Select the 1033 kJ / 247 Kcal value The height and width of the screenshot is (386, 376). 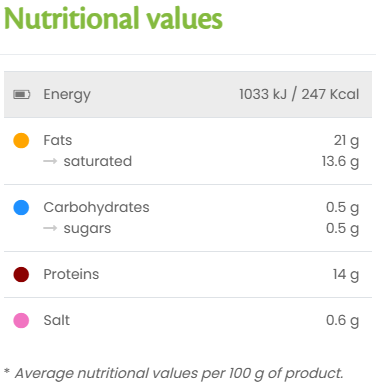299,94
